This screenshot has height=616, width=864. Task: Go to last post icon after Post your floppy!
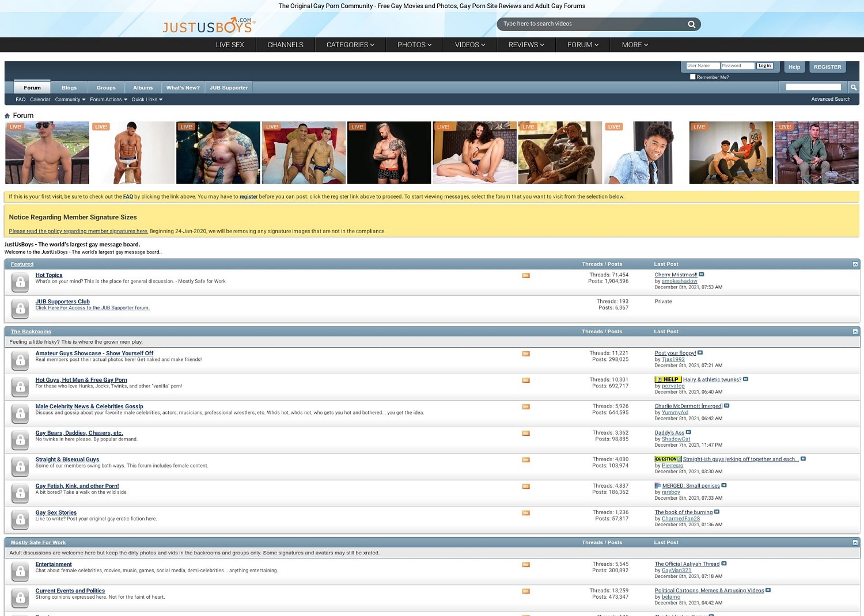click(x=700, y=353)
